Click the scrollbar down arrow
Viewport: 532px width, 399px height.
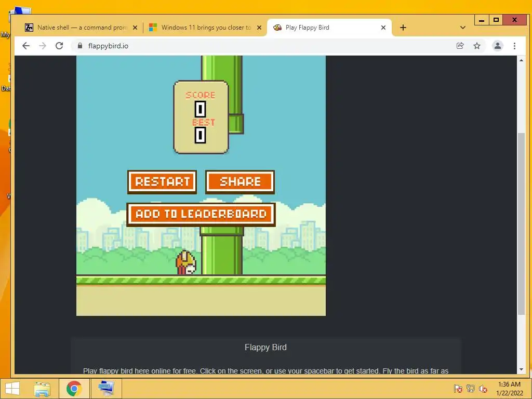pos(522,370)
